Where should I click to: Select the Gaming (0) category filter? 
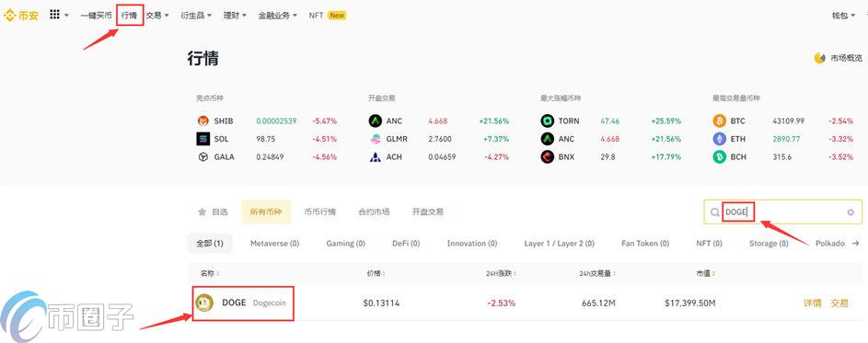tap(345, 244)
